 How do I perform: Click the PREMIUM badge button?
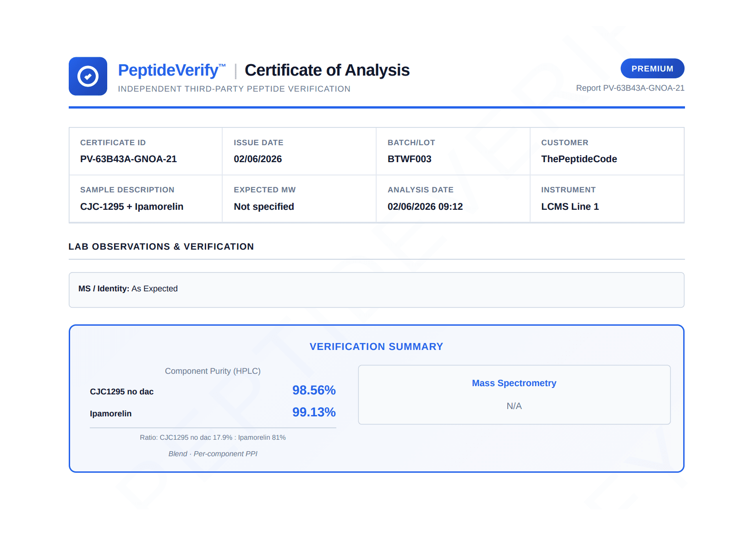(652, 68)
